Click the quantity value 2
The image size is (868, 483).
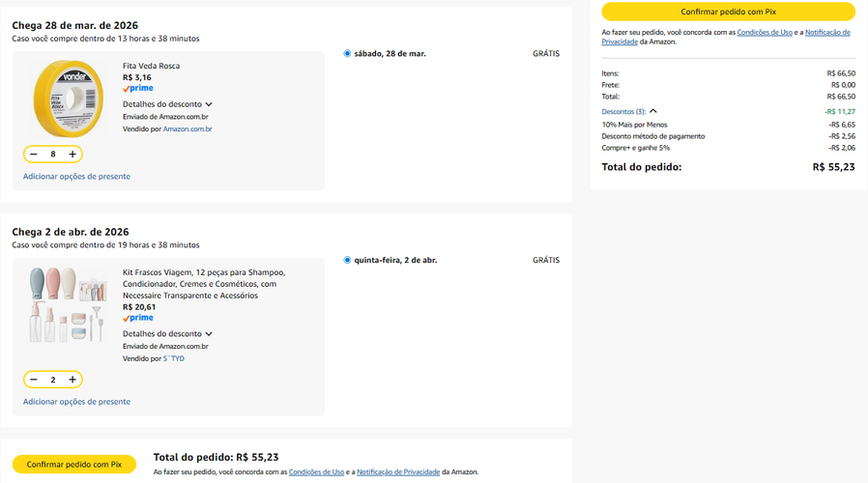(x=53, y=380)
